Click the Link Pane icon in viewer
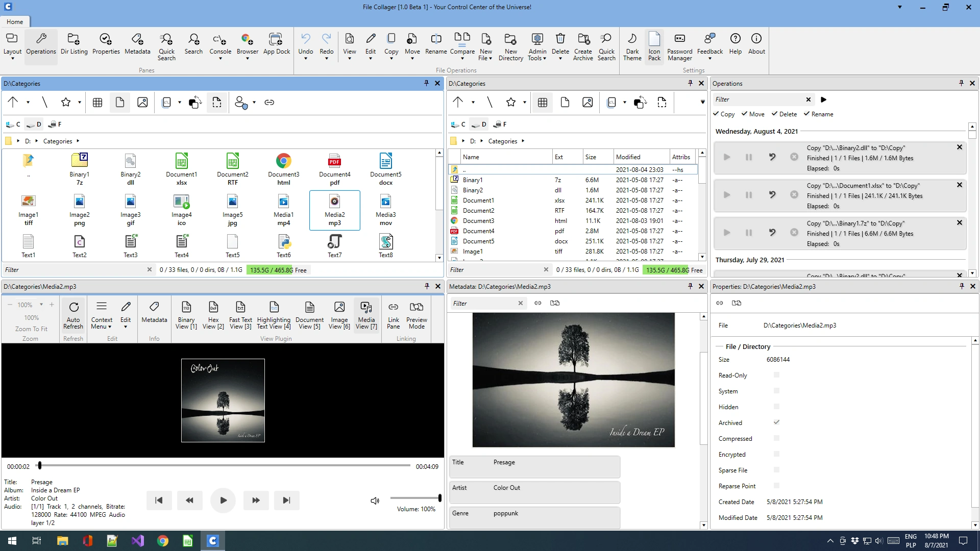Screen dimensions: 980x551 pyautogui.click(x=393, y=307)
